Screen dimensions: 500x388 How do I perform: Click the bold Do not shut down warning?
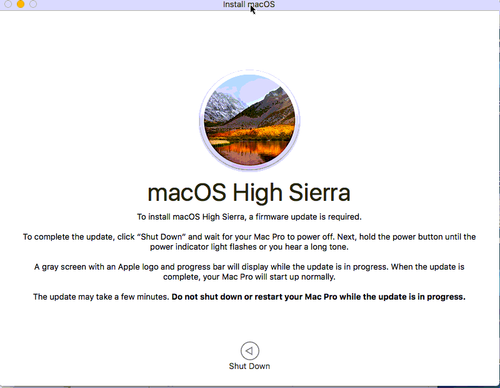pyautogui.click(x=318, y=297)
